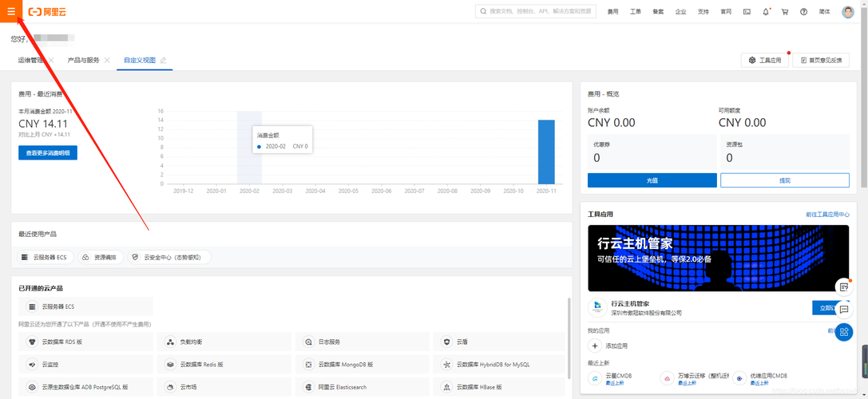This screenshot has height=399, width=868.
Task: Open the floating blue apps grid icon
Action: pyautogui.click(x=844, y=332)
